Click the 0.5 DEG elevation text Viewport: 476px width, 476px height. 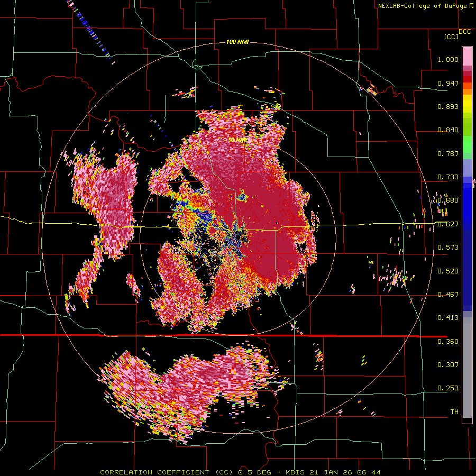[254, 472]
